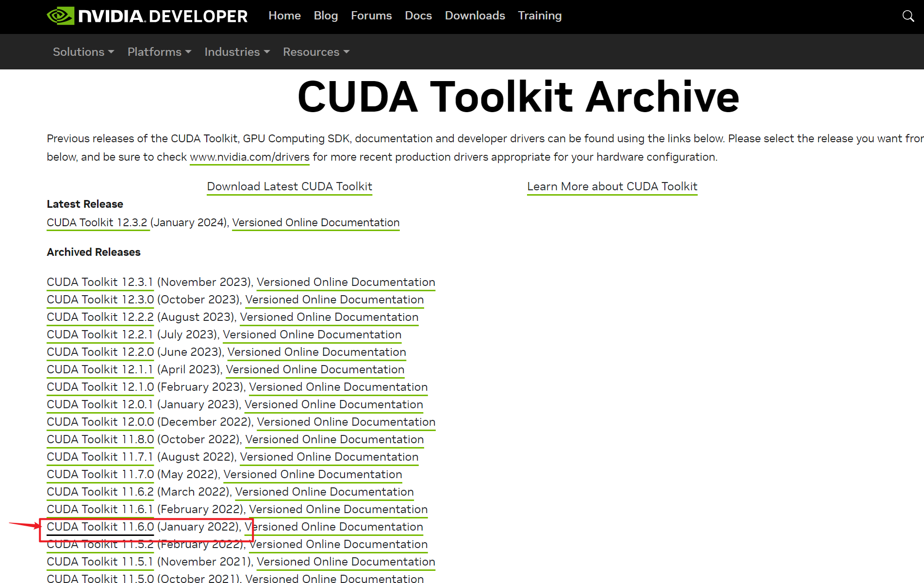Image resolution: width=924 pixels, height=583 pixels.
Task: Open documentation link for Toolkit 12.2.1
Action: 312,335
